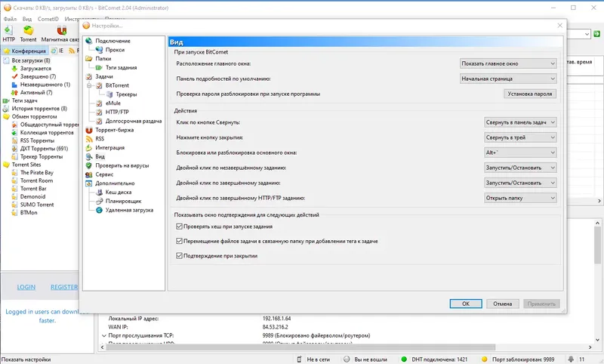Open Расположение главного окна dropdown
The image size is (604, 364).
tap(508, 63)
